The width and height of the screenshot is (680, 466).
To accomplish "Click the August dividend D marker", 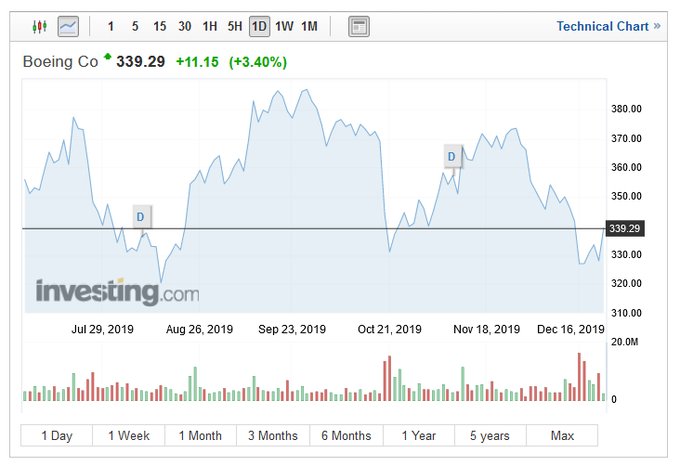I will [x=142, y=217].
